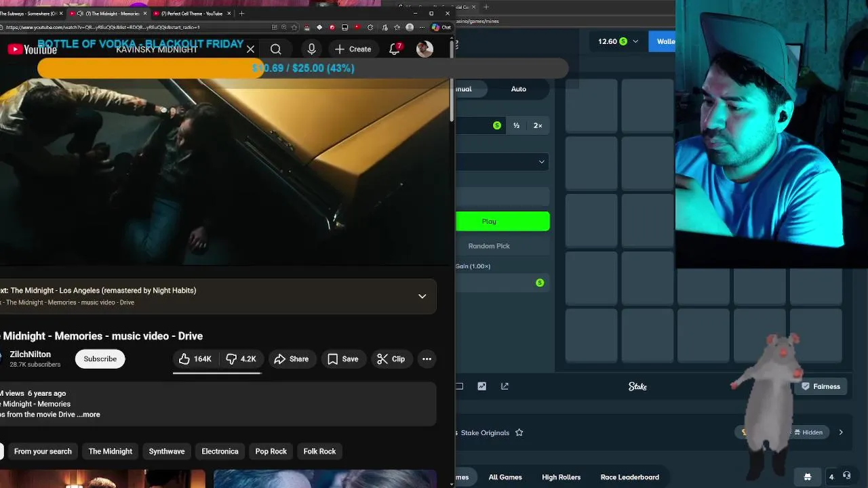868x488 pixels.
Task: Click the KAVINSKY MIDNIGHT search field
Action: pos(156,49)
